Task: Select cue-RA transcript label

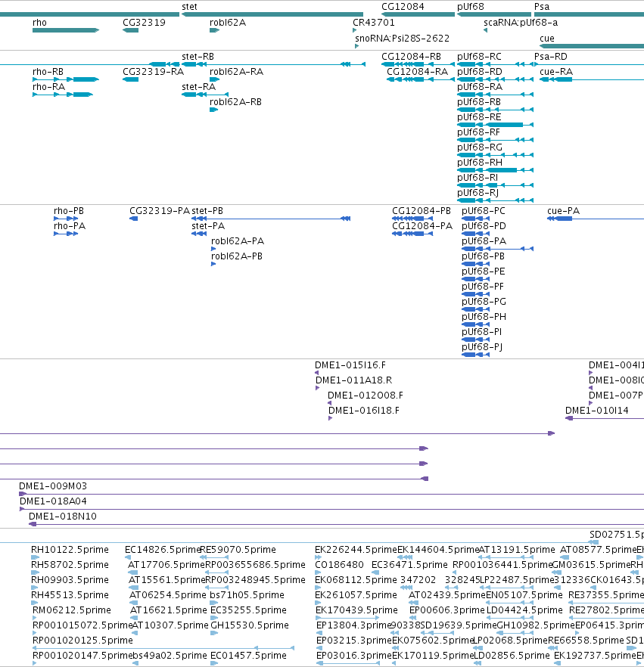Action: [x=556, y=71]
